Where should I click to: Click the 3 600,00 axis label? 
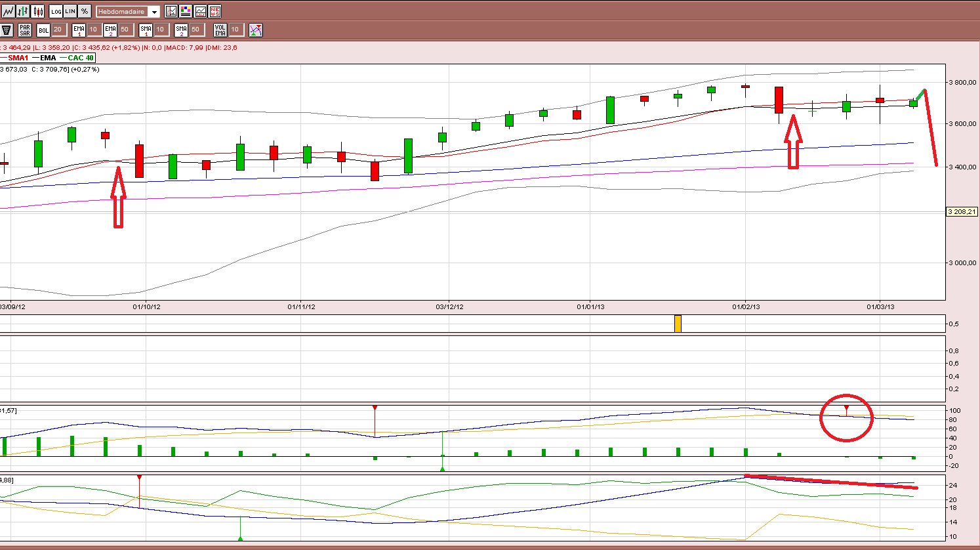tap(962, 124)
